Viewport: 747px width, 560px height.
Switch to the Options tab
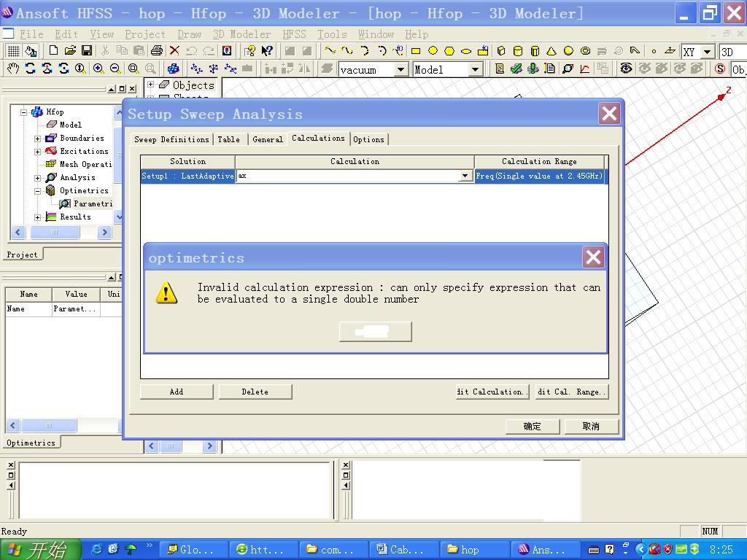(x=368, y=139)
